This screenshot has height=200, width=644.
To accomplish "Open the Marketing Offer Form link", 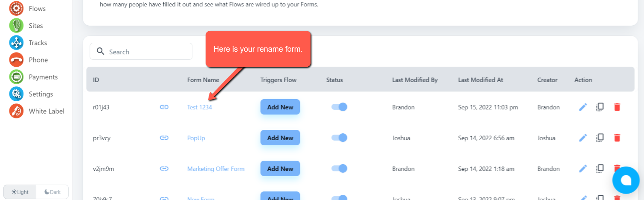I will pyautogui.click(x=216, y=169).
